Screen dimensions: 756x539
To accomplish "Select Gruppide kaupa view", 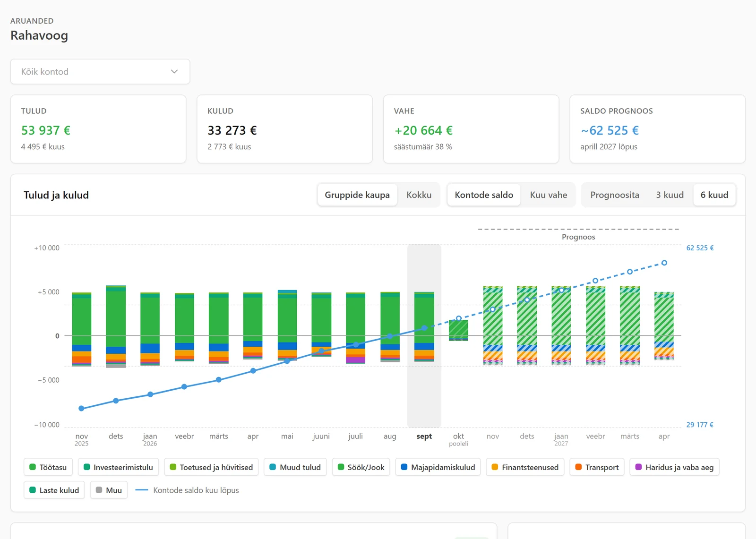I will (357, 195).
